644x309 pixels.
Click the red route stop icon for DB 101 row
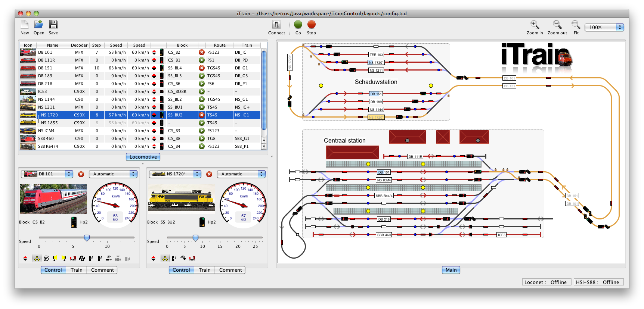click(x=202, y=52)
